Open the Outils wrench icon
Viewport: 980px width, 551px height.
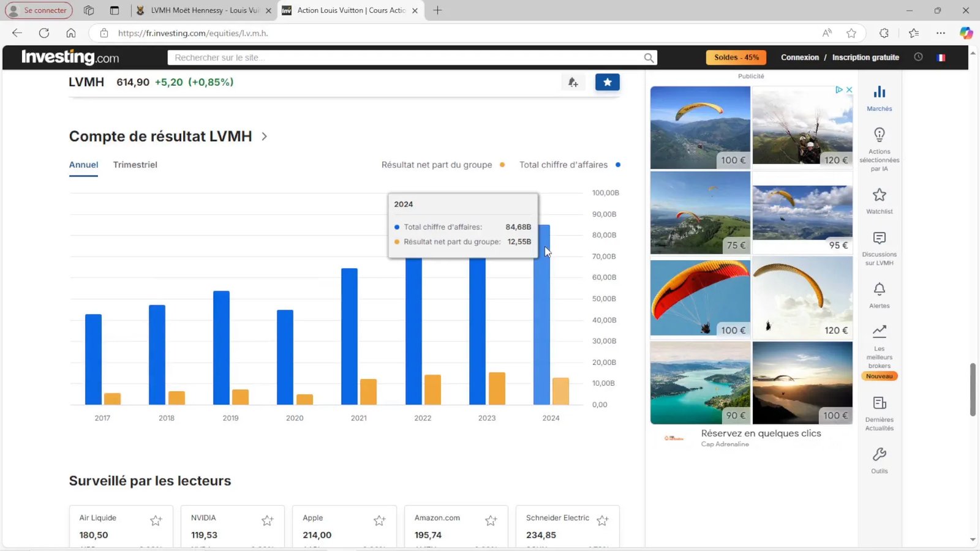click(880, 455)
